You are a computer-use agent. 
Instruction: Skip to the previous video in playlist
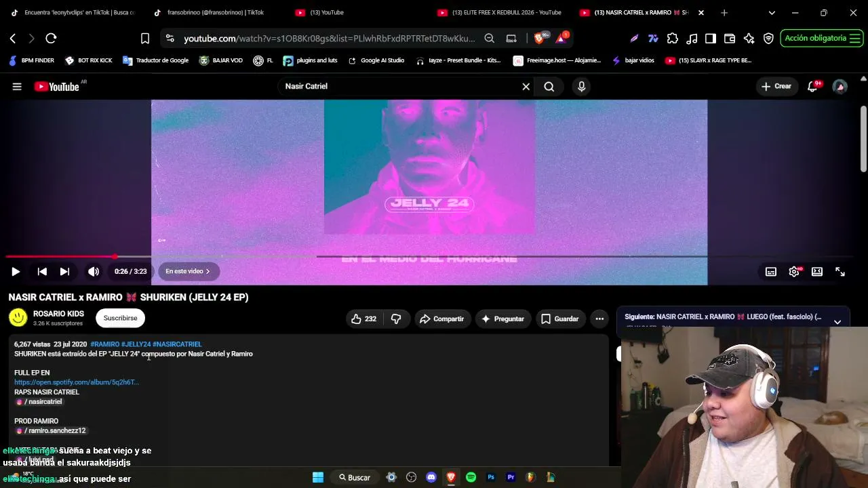(42, 272)
